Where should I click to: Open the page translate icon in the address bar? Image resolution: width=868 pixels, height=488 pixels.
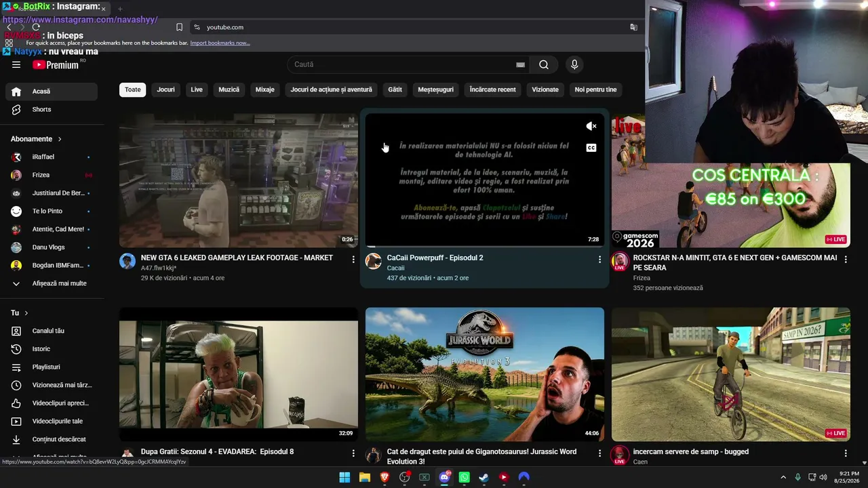tap(633, 27)
